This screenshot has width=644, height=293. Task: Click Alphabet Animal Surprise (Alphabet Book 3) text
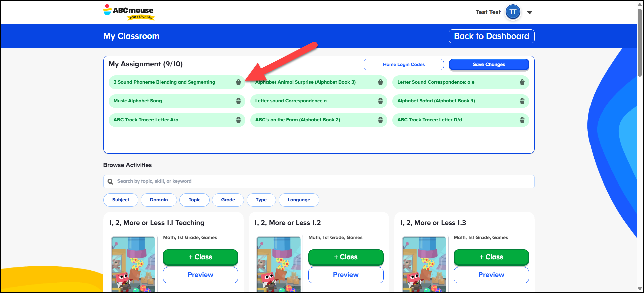click(x=305, y=82)
